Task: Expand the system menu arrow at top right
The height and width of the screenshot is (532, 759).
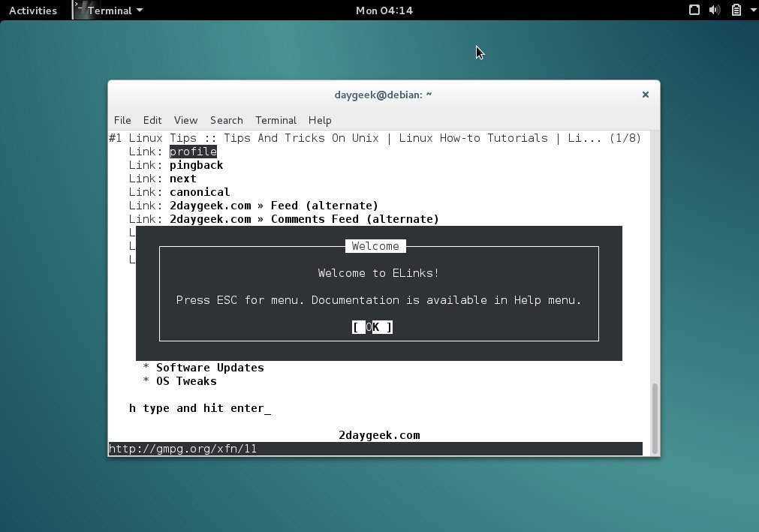Action: coord(753,10)
